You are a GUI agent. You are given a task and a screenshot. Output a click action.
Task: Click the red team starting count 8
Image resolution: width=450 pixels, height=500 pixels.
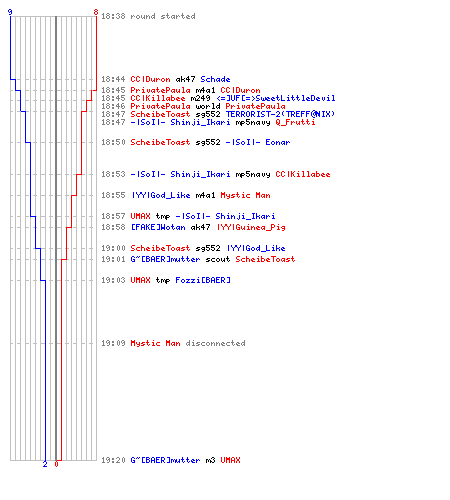coord(96,12)
